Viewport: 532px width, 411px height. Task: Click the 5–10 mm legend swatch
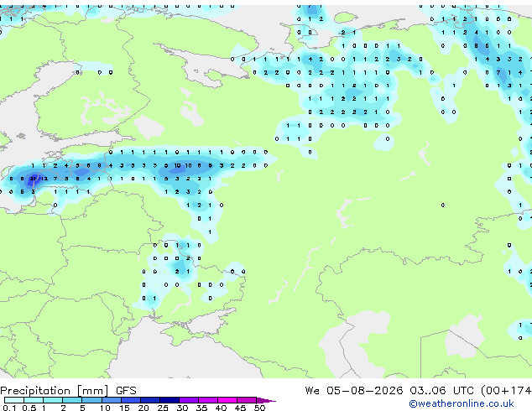click(91, 400)
